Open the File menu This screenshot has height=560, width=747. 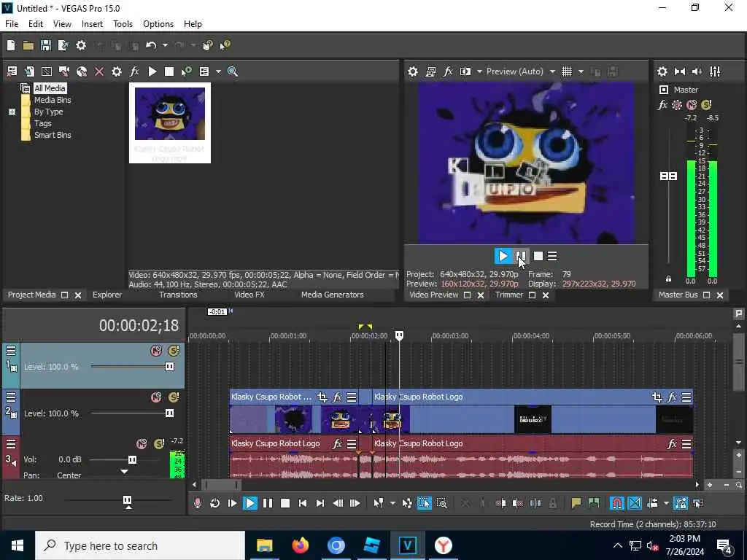pos(12,24)
